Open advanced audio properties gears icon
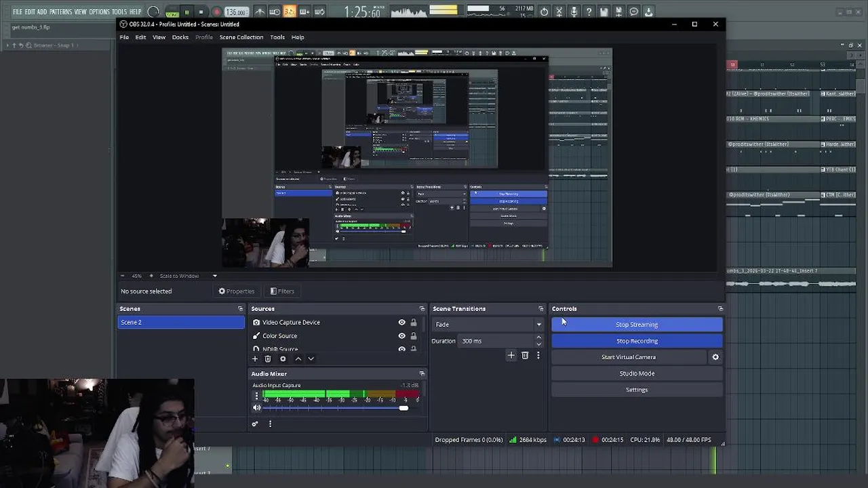Viewport: 868px width, 488px height. tap(255, 424)
